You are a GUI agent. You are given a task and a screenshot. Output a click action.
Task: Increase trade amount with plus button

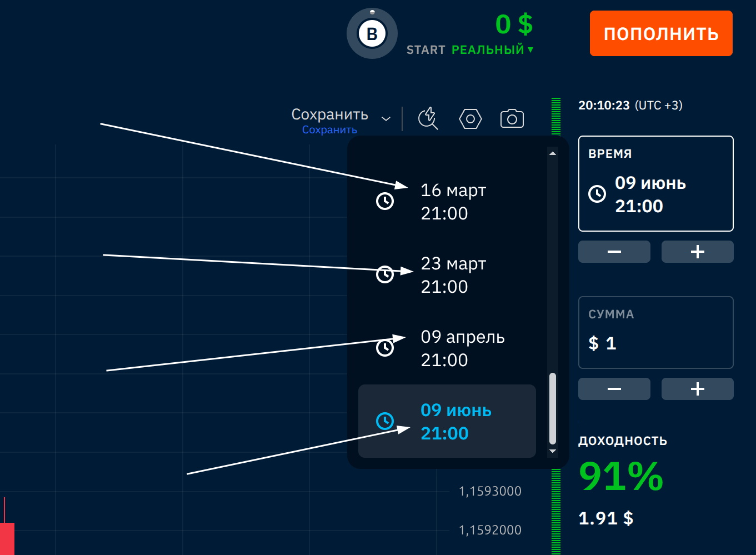(x=697, y=389)
